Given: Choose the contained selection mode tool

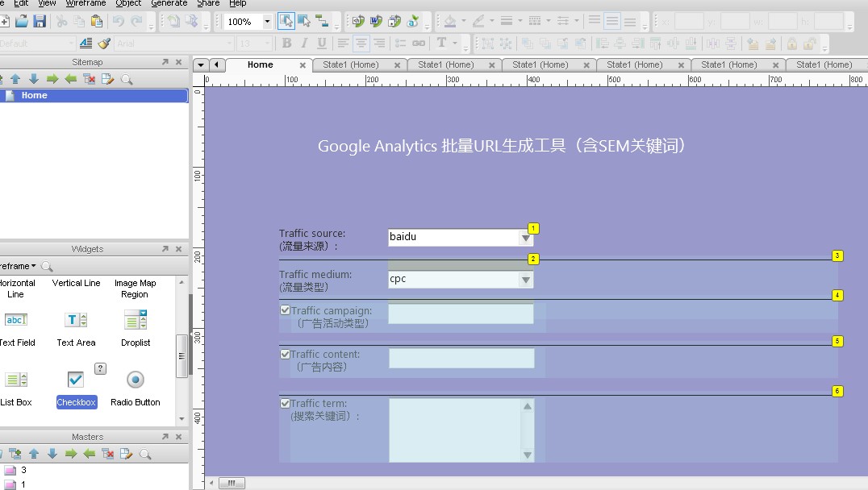Looking at the screenshot, I should [x=304, y=22].
